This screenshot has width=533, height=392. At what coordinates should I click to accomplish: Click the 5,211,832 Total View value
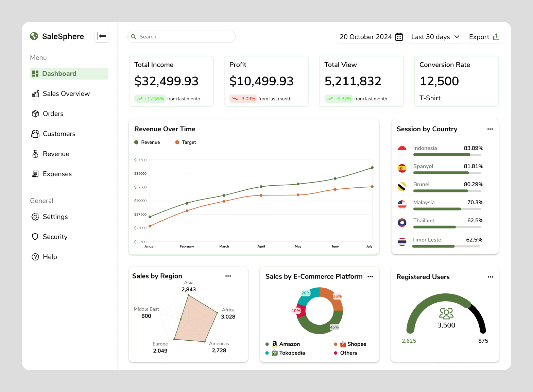[353, 81]
